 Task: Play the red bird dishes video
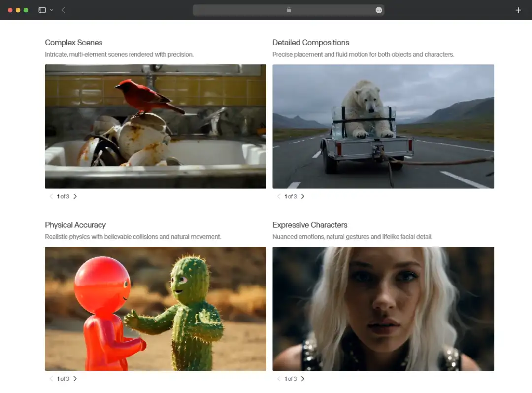[x=156, y=126]
